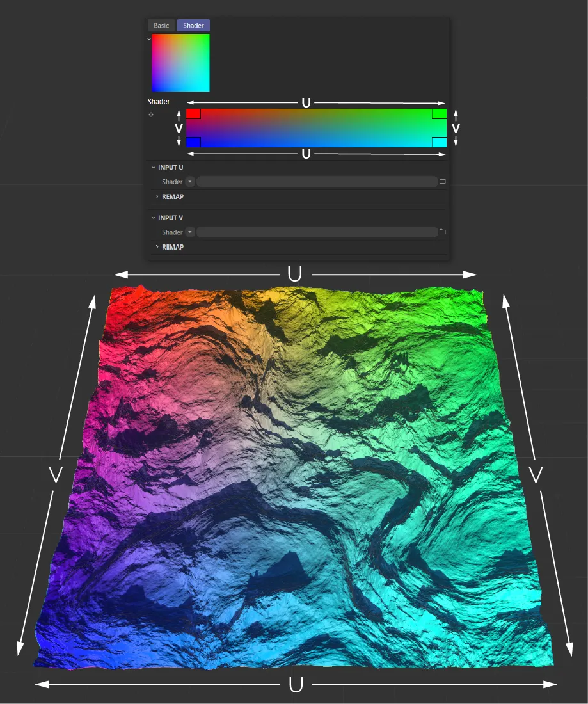
Task: Collapse the shader preview with its chevron
Action: pos(149,39)
